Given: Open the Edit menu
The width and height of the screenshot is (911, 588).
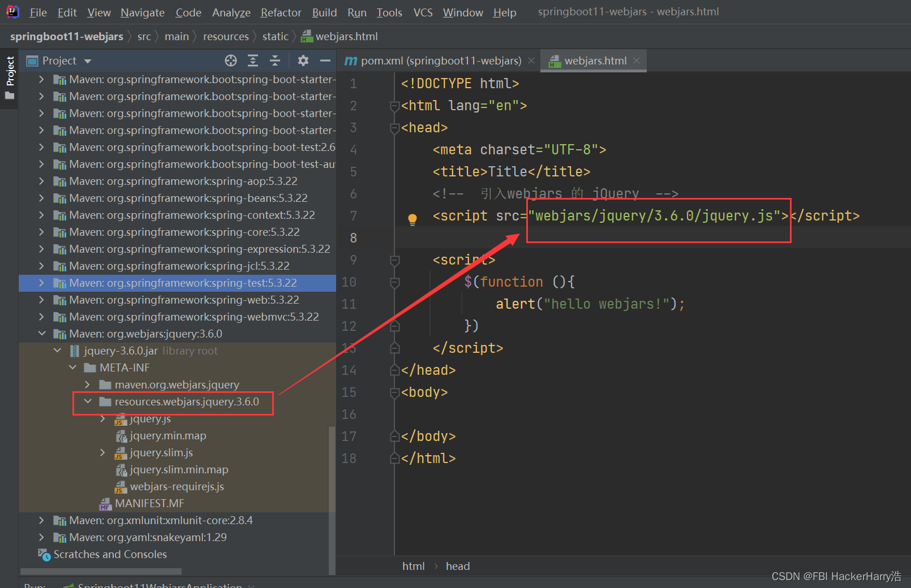Looking at the screenshot, I should click(x=67, y=12).
